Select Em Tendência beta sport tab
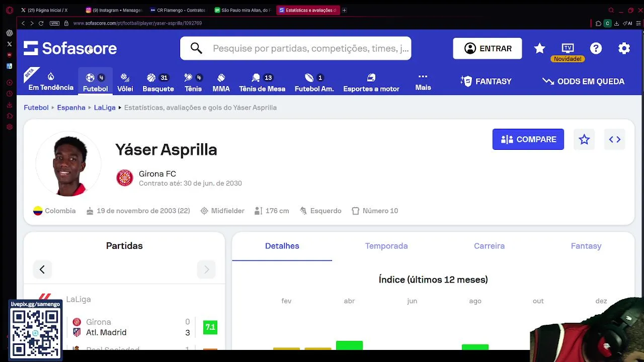Viewport: 644px width, 362px height. (x=51, y=81)
